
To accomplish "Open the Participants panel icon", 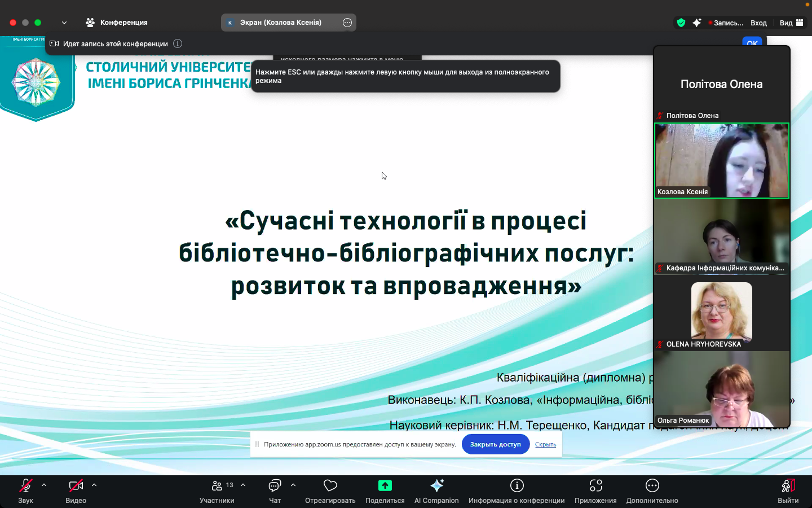I will [x=217, y=486].
